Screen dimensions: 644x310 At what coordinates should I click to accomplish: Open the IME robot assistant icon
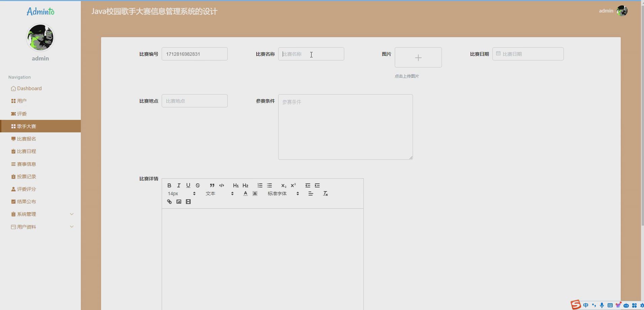tap(626, 305)
